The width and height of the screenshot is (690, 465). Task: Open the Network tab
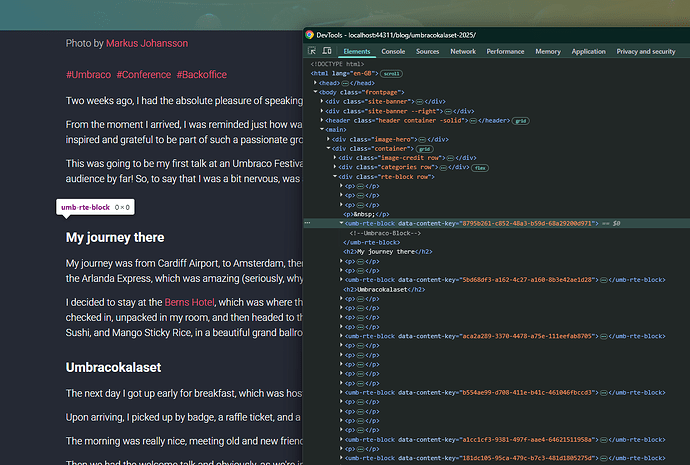coord(463,51)
